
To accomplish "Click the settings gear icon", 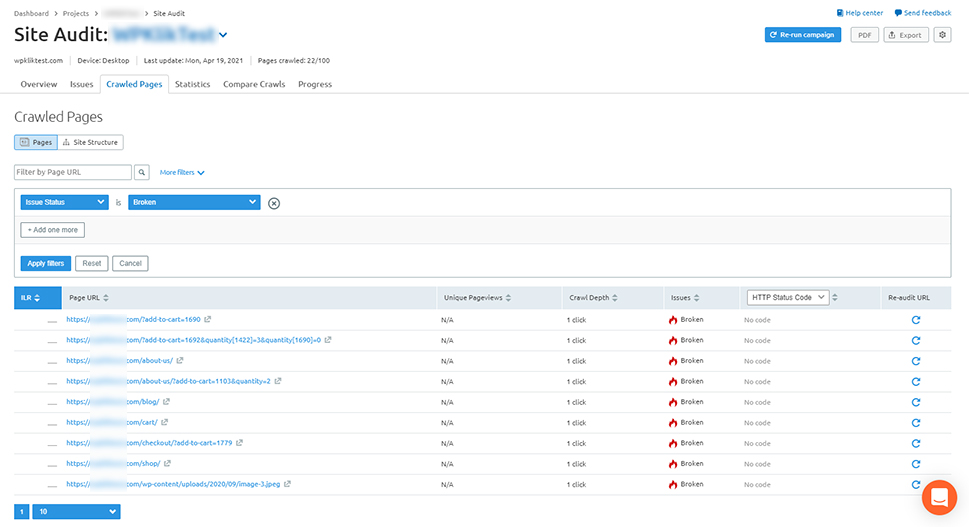I will tap(942, 35).
